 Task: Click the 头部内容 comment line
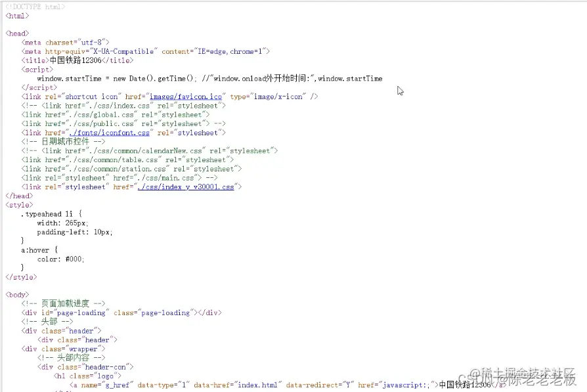pos(71,357)
